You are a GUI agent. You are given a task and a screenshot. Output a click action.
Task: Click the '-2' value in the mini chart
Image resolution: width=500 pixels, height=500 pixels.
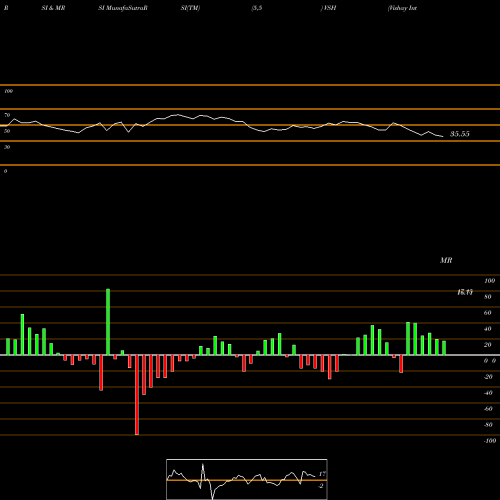click(x=321, y=486)
